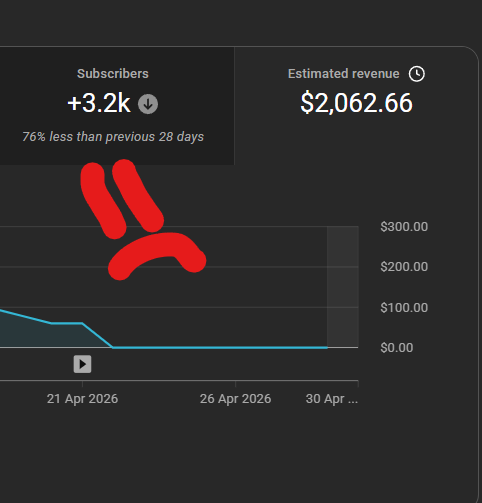Click the $300.00 axis label

404,227
